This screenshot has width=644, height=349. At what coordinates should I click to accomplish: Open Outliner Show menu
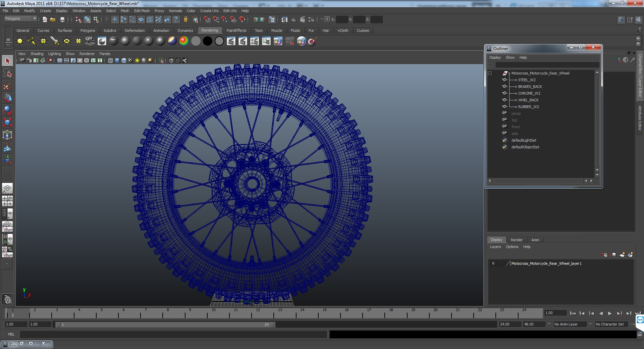[x=510, y=57]
